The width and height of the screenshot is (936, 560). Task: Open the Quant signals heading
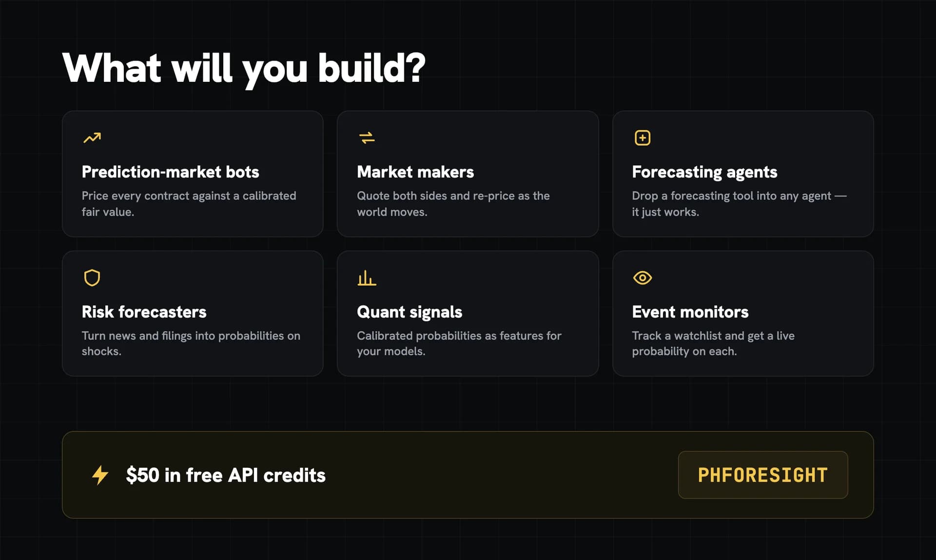409,312
